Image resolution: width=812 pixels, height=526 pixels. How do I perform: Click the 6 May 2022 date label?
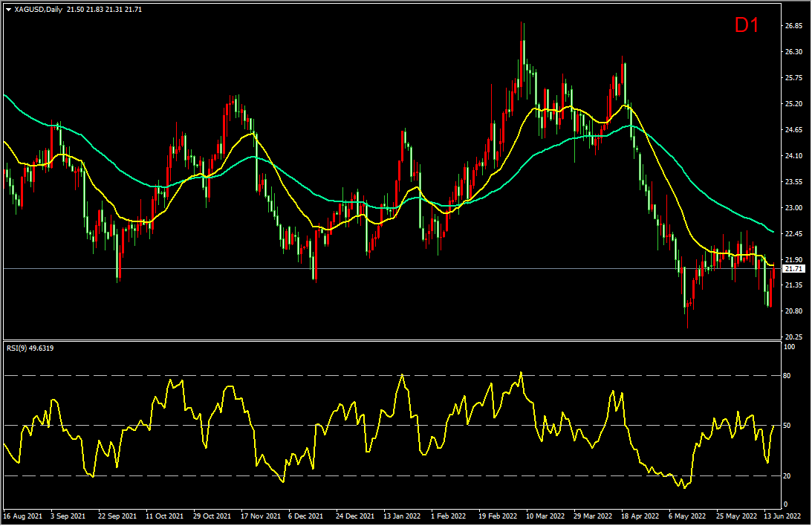pos(687,516)
